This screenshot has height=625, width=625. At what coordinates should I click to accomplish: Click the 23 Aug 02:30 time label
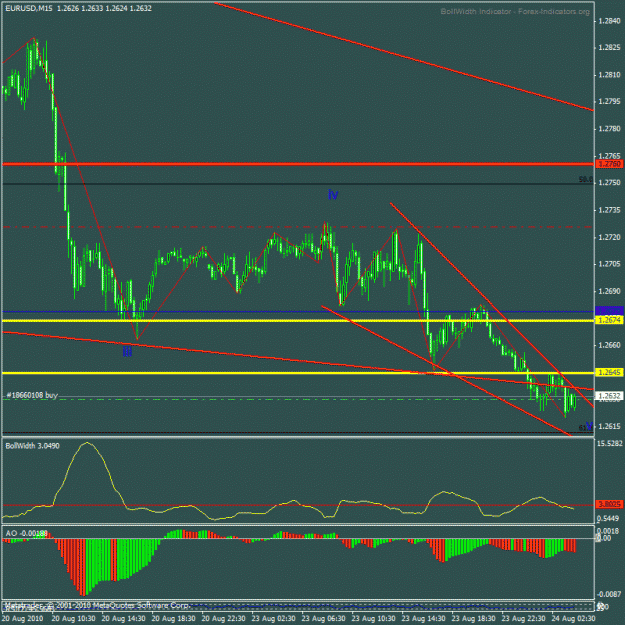273,618
